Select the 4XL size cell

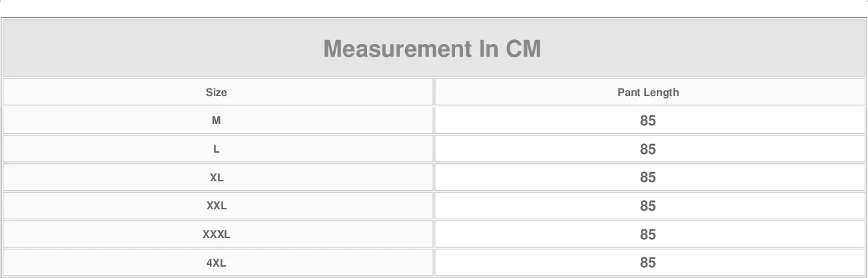click(217, 263)
